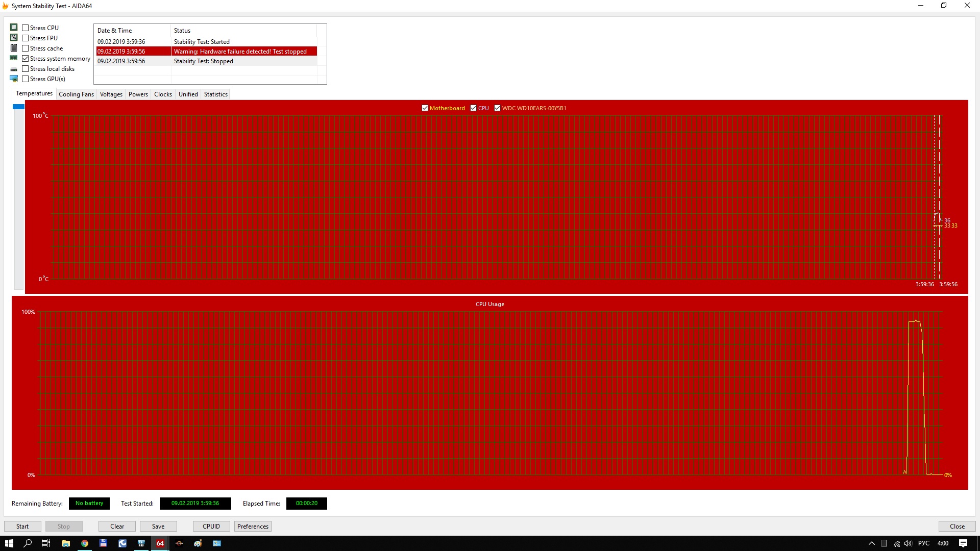980x551 pixels.
Task: Click the volume speaker tray icon
Action: click(908, 543)
